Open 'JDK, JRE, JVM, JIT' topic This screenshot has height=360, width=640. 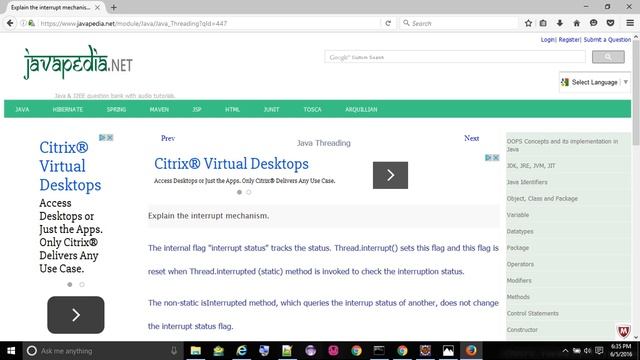pyautogui.click(x=531, y=166)
